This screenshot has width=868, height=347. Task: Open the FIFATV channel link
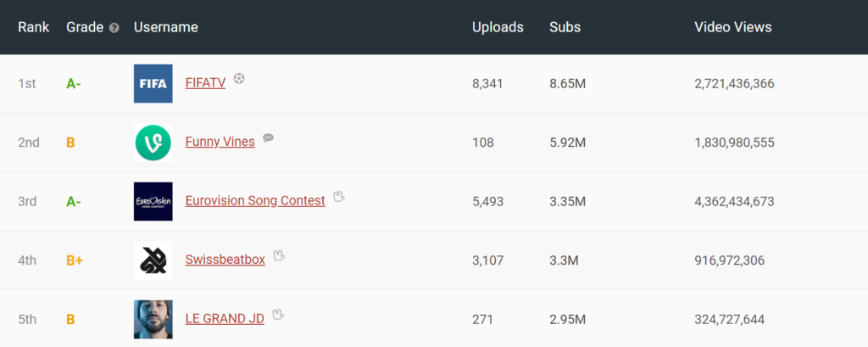click(x=205, y=83)
